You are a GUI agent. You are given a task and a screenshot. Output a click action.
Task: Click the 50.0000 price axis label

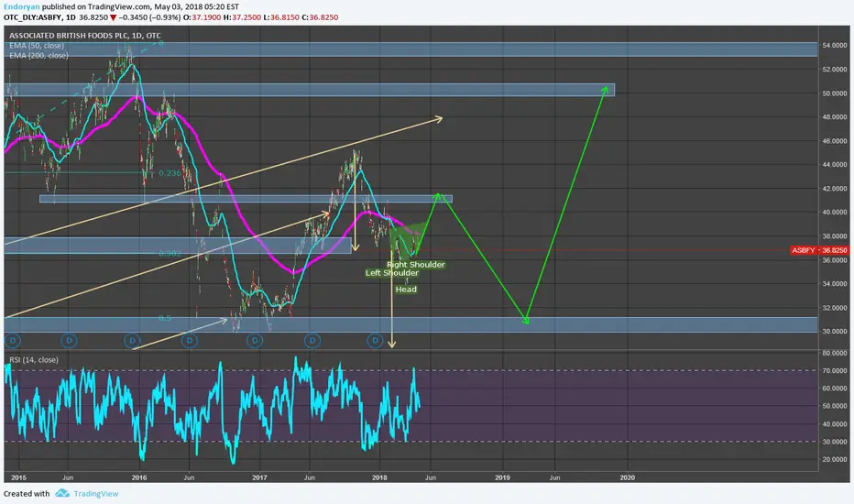834,93
